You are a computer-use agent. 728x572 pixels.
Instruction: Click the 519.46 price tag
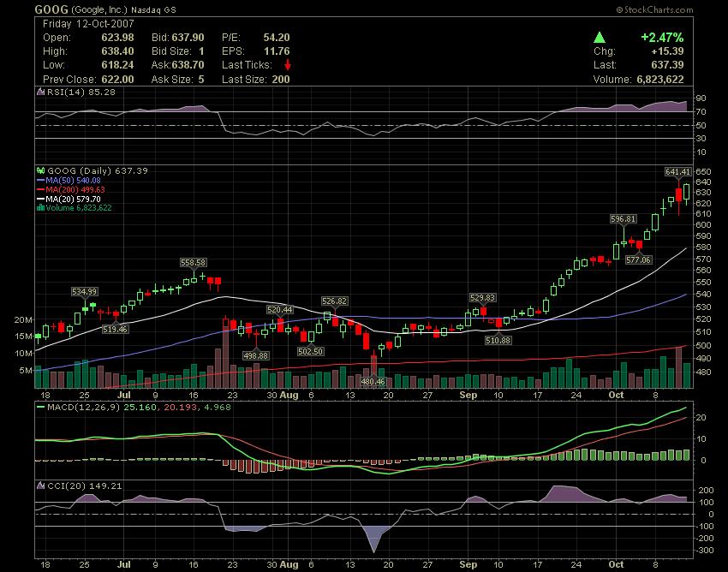click(115, 329)
